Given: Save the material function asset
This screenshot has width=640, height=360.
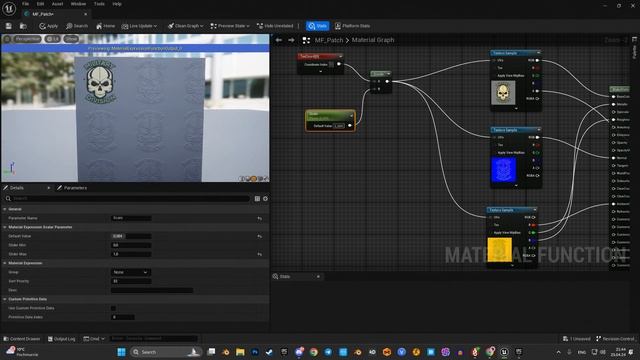Looking at the screenshot, I should pyautogui.click(x=9, y=26).
